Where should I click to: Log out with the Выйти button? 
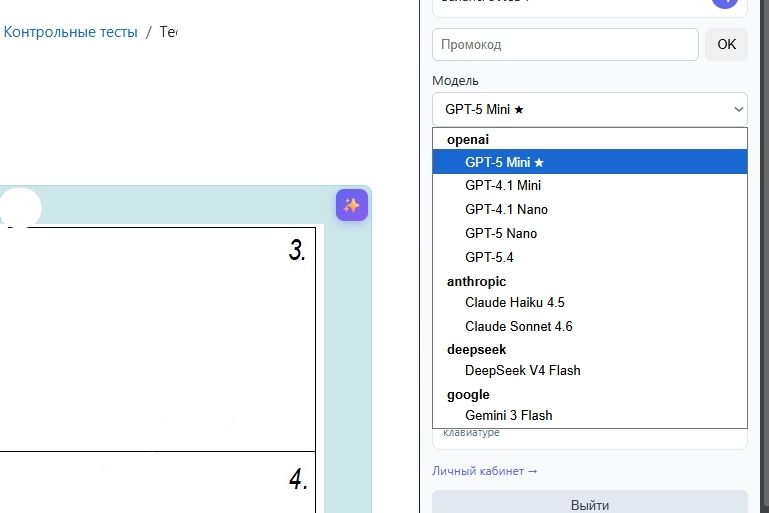click(x=590, y=502)
